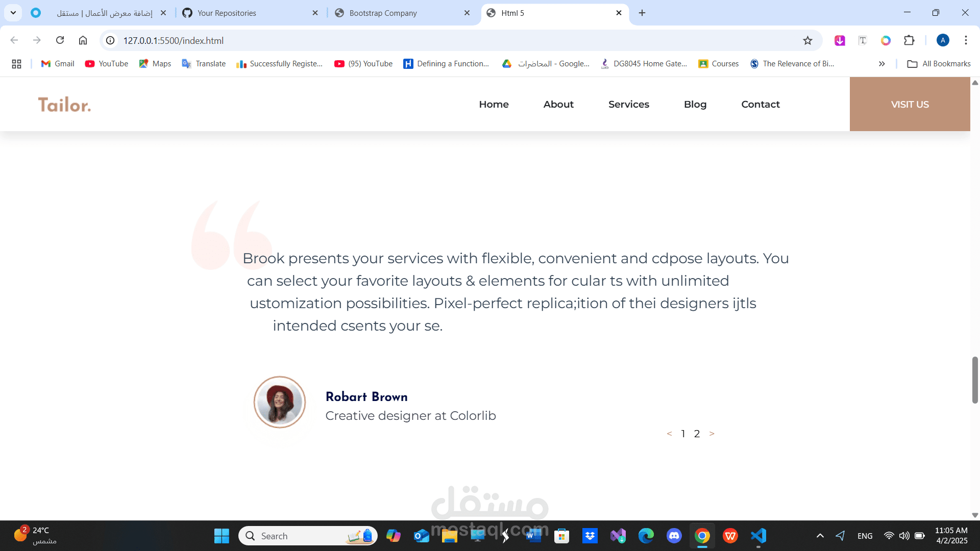Expand the tab search dropdown arrow
980x551 pixels.
(x=13, y=13)
